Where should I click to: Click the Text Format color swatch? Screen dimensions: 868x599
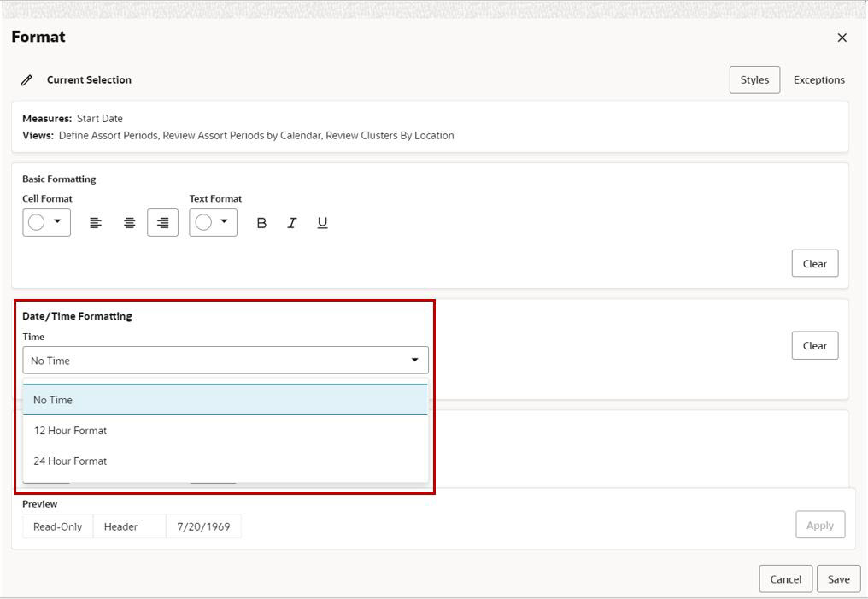click(204, 222)
